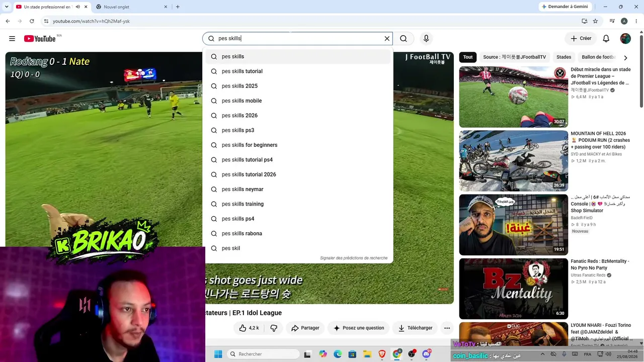Select the Tout filter chip
Viewport: 644px width, 362px height.
point(468,57)
